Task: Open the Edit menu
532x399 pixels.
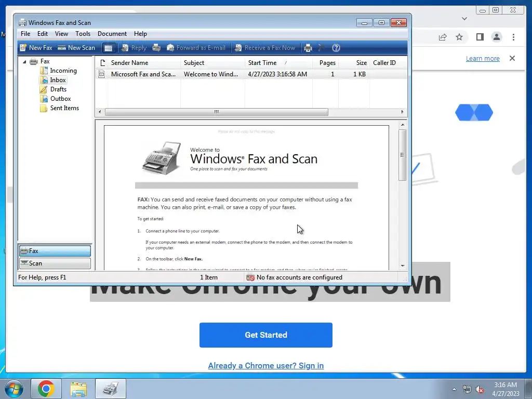Action: click(x=43, y=34)
